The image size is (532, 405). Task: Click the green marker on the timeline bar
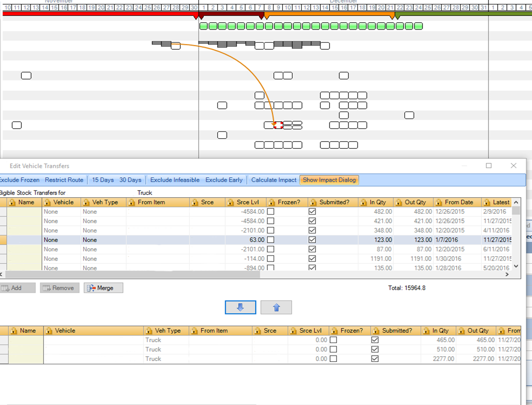click(x=398, y=16)
